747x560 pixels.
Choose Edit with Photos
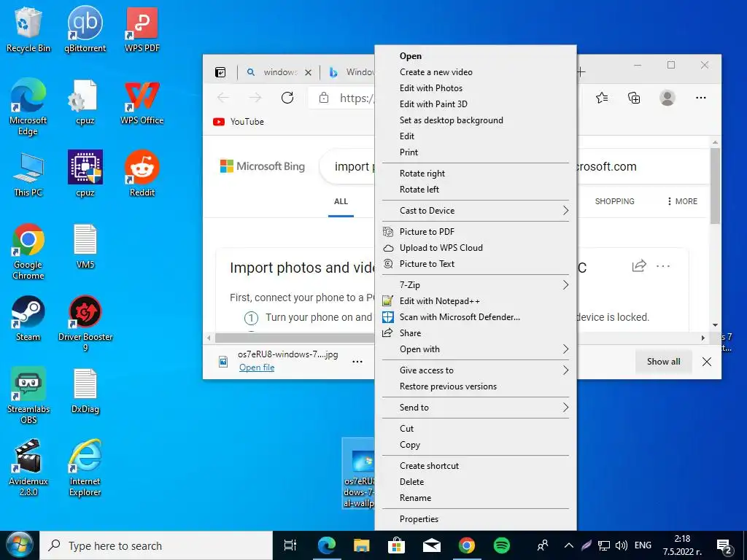(476, 88)
